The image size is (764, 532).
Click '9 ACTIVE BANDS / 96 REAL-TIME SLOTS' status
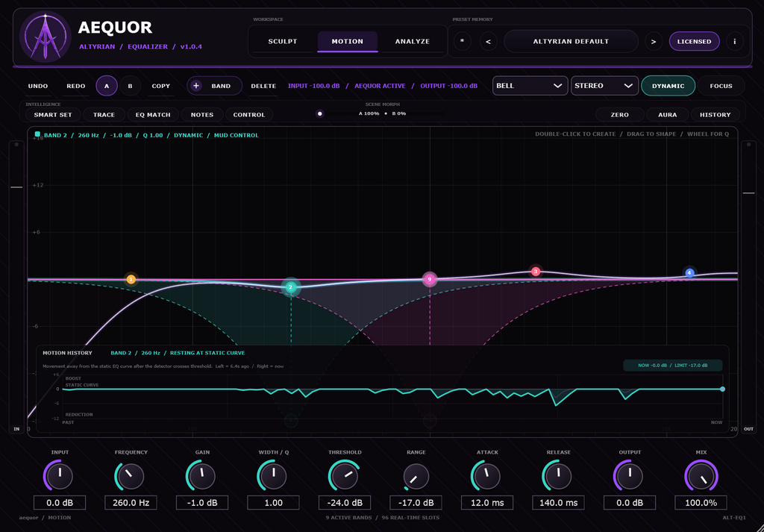click(383, 517)
